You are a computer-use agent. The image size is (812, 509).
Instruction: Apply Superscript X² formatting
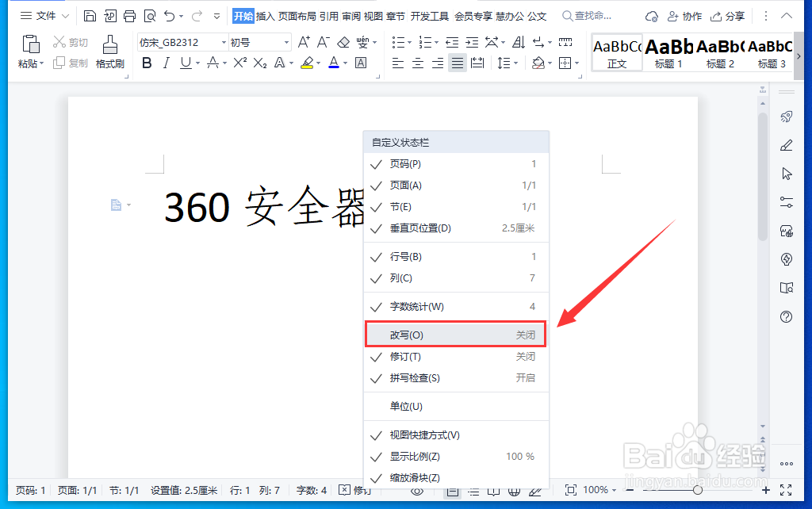[239, 63]
